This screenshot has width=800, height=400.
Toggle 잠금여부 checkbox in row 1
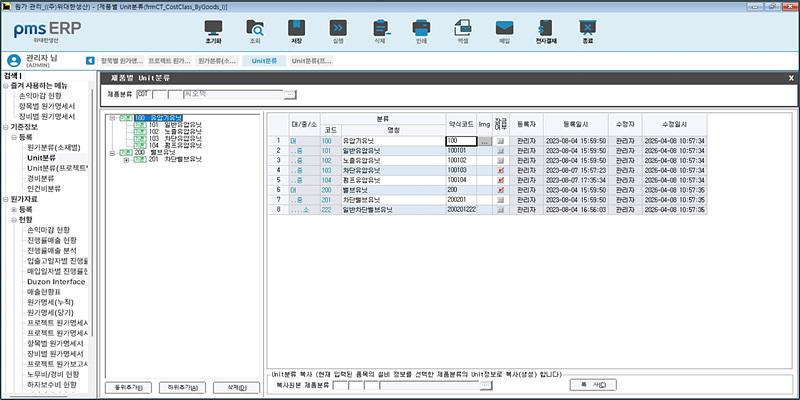(500, 142)
